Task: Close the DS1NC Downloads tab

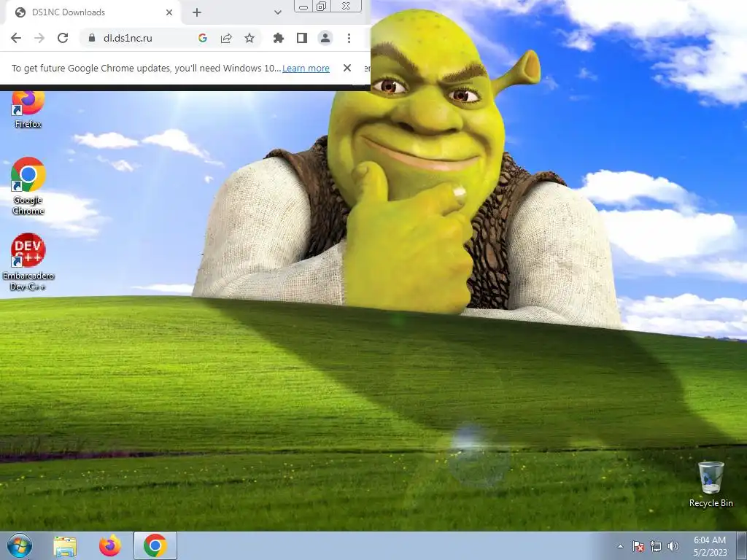Action: pos(169,12)
